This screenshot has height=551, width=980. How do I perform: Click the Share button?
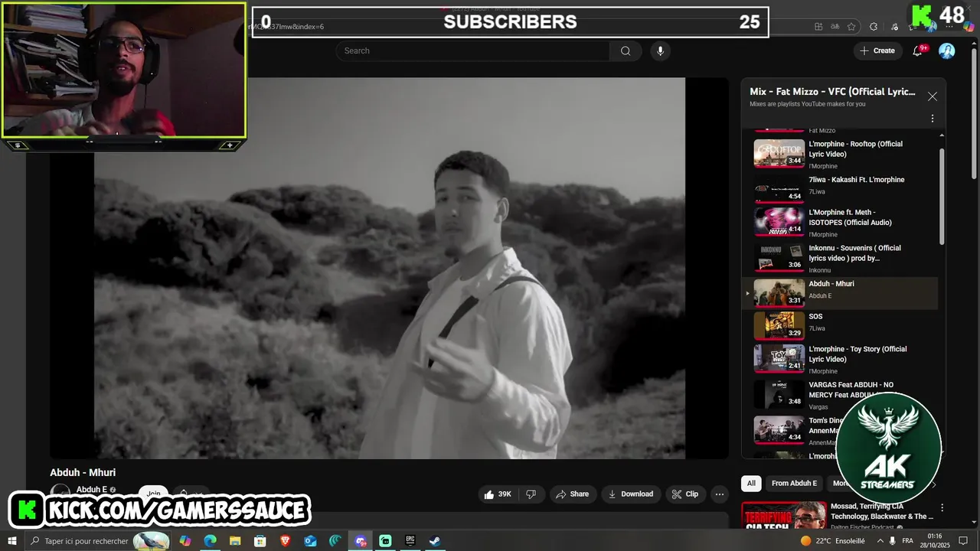(572, 494)
